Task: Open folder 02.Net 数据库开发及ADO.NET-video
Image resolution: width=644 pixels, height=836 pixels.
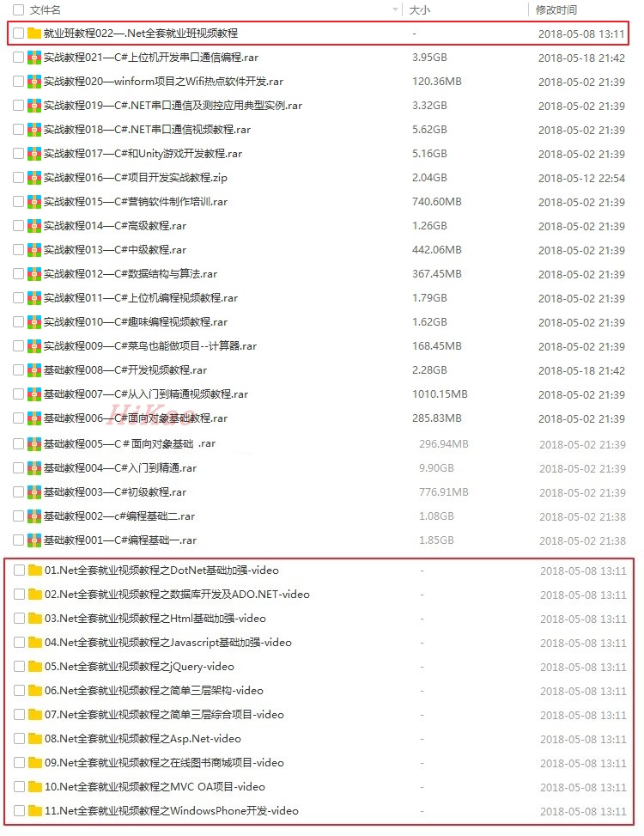Action: [178, 594]
